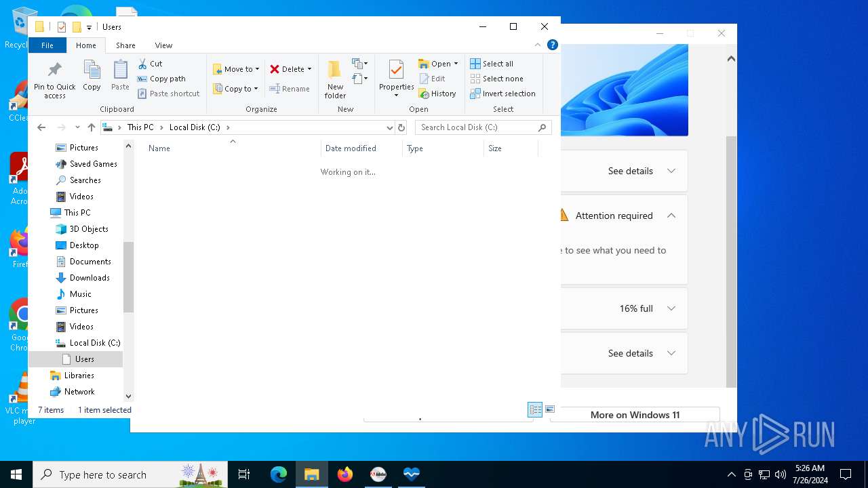Switch to the Home ribbon tab
Screen dimensions: 868x488
click(x=86, y=45)
